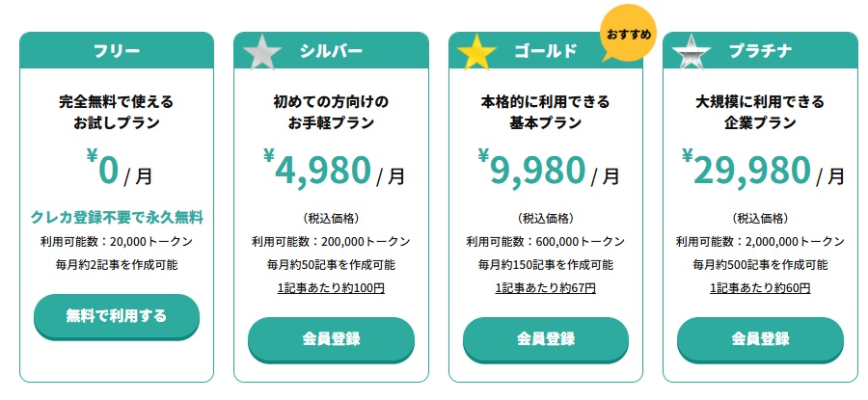Click the yellow おすすめ badge
This screenshot has width=868, height=400.
(629, 38)
